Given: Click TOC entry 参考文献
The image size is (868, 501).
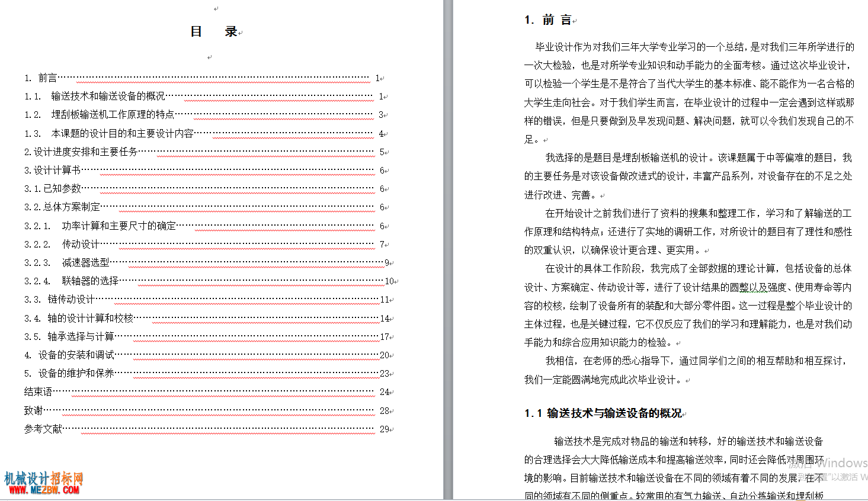Looking at the screenshot, I should coord(43,429).
